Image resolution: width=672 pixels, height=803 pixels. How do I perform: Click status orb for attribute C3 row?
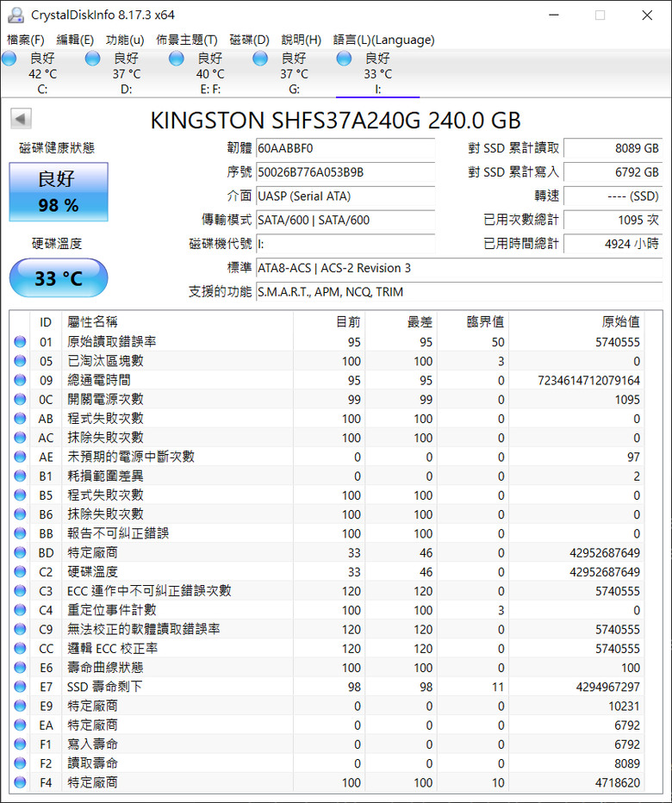tap(20, 590)
